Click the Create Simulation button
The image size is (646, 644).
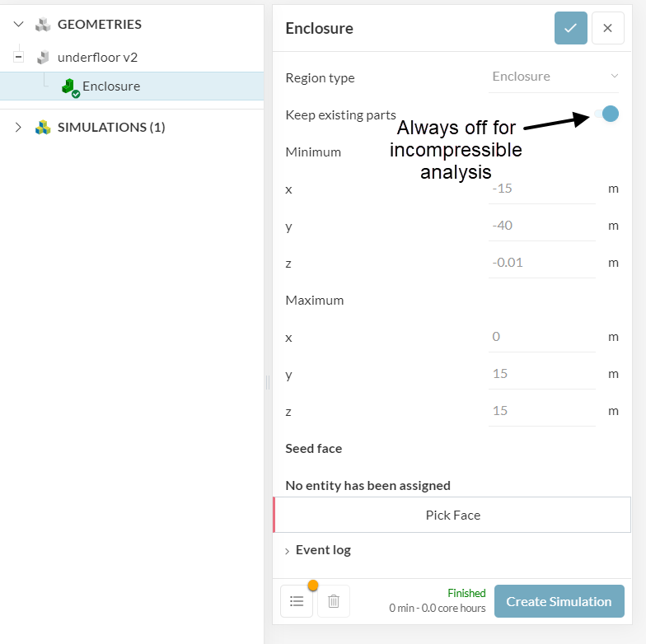tap(559, 601)
